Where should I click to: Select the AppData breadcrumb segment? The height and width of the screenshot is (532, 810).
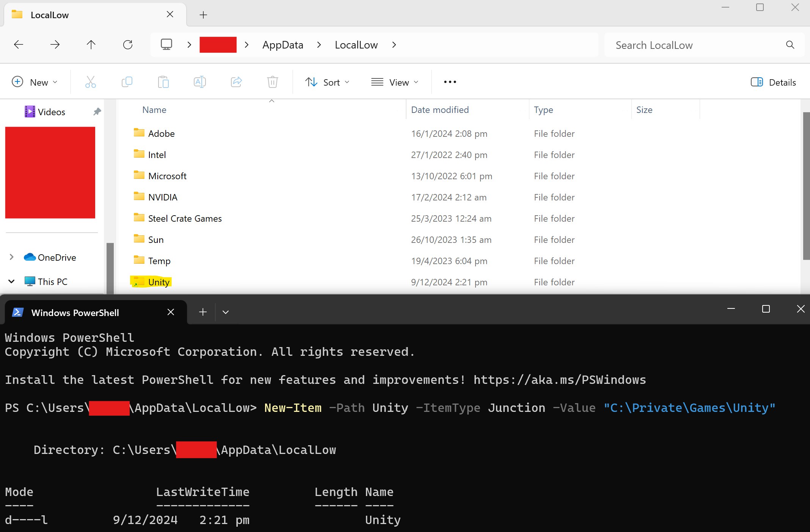tap(283, 45)
